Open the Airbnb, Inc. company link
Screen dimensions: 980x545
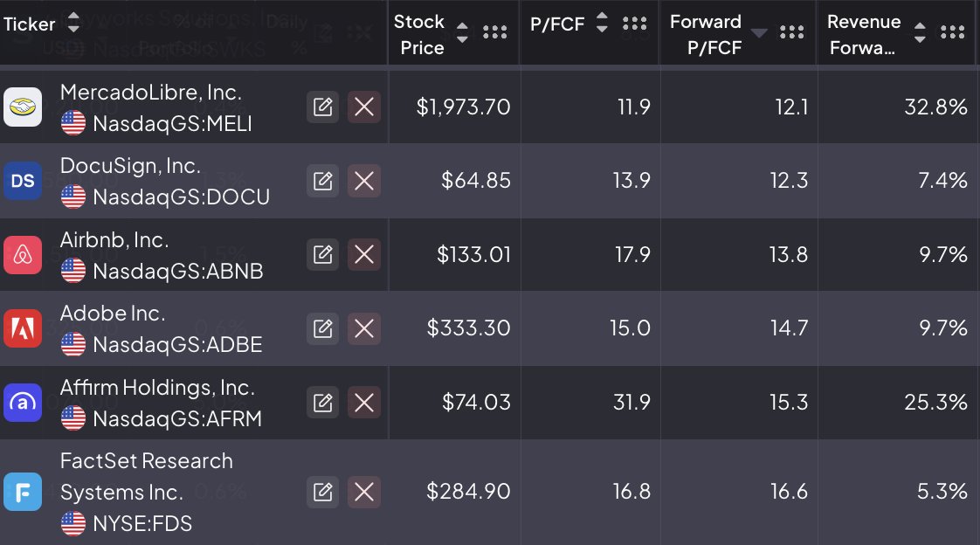[x=114, y=240]
